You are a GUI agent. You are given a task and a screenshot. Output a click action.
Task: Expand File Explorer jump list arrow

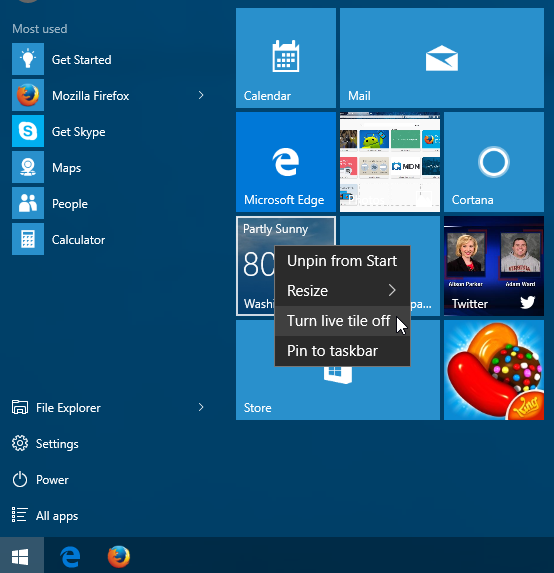tap(201, 407)
